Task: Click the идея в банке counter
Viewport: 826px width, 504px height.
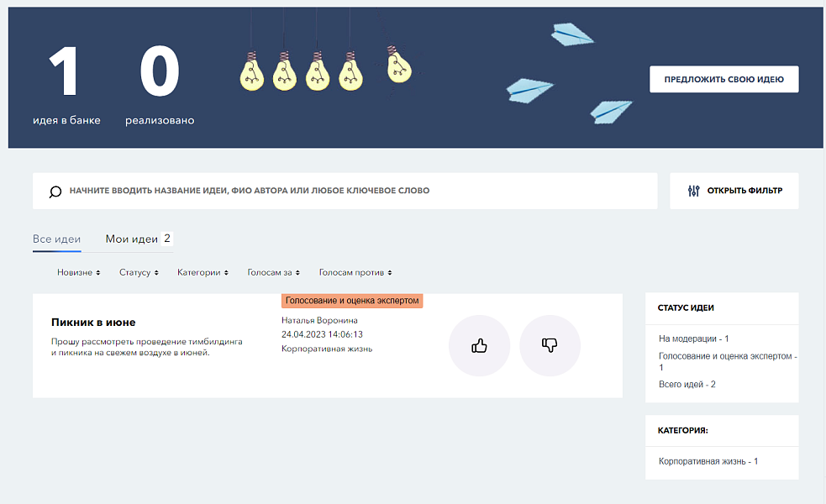Action: pyautogui.click(x=66, y=84)
